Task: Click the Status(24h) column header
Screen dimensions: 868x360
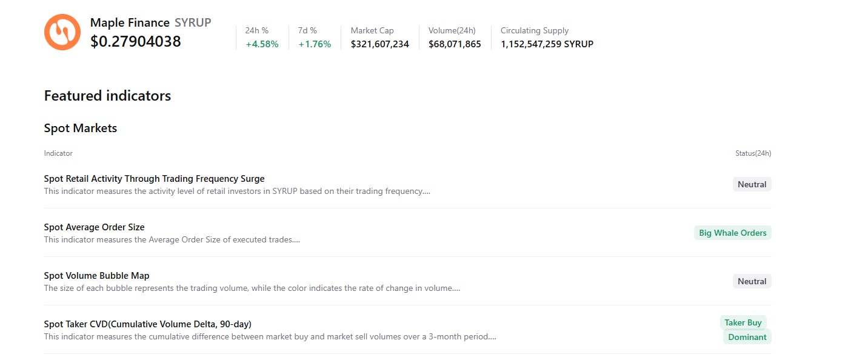Action: point(753,153)
